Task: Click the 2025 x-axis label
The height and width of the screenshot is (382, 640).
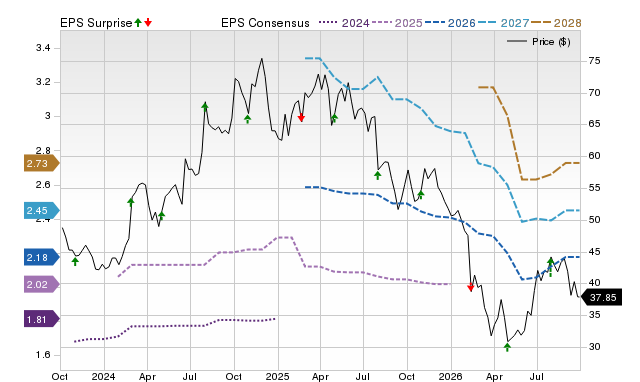Action: pyautogui.click(x=277, y=376)
